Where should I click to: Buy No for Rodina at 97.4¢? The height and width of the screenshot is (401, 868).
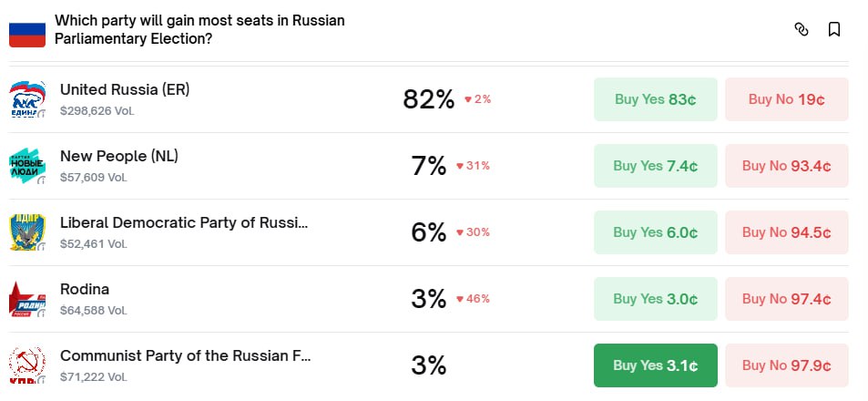[x=787, y=299]
